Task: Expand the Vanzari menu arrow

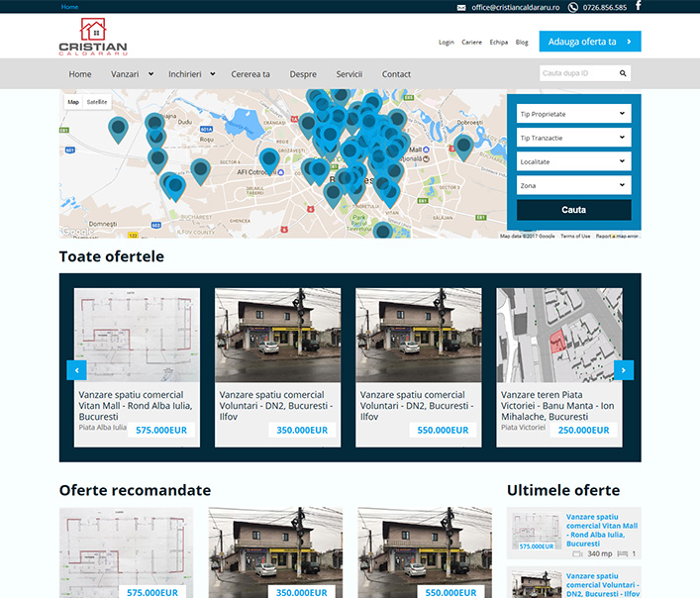Action: 150,74
